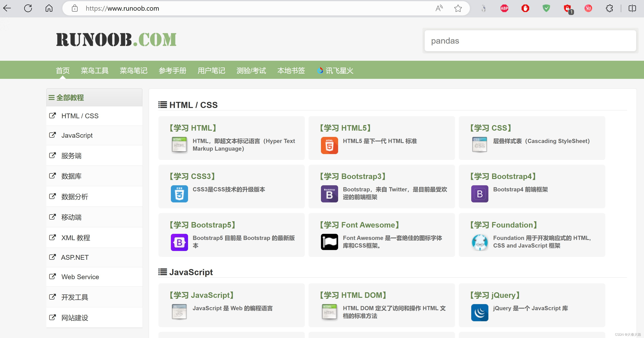The width and height of the screenshot is (644, 338).
Task: Add page to favorites with star icon
Action: (x=458, y=8)
